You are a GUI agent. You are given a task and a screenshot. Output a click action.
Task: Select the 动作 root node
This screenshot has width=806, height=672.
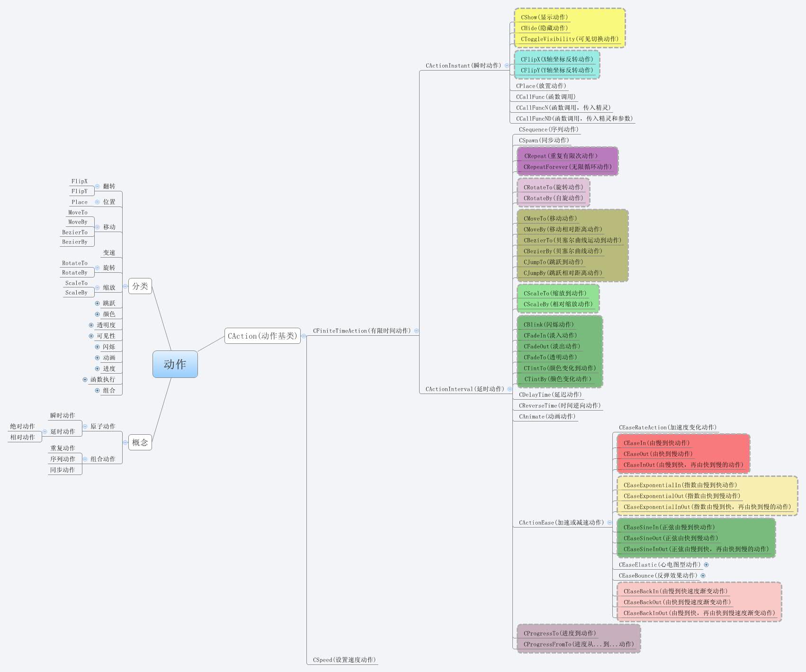coord(175,364)
